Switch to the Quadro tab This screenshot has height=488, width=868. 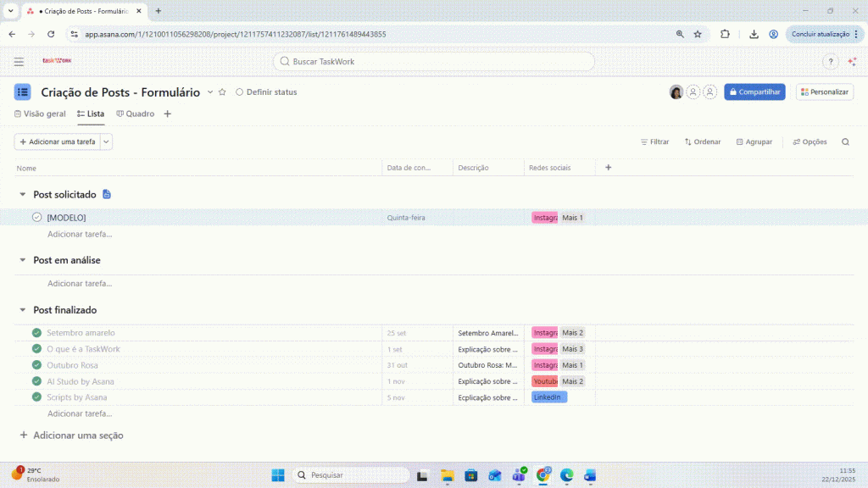pos(136,114)
